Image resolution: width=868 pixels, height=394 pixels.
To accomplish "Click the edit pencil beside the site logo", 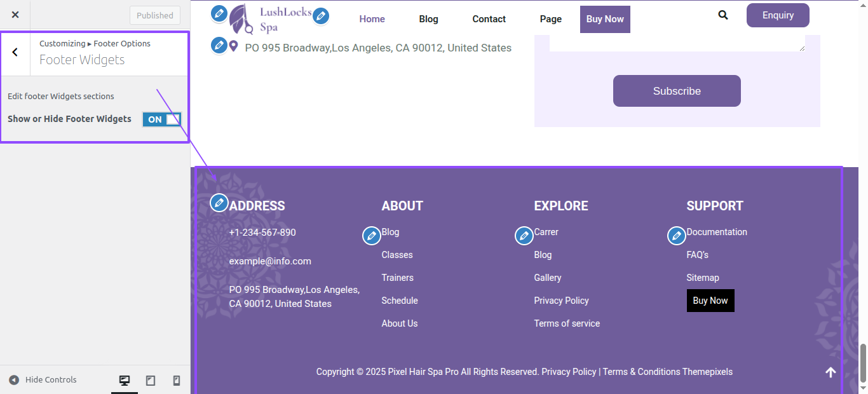I will [219, 13].
